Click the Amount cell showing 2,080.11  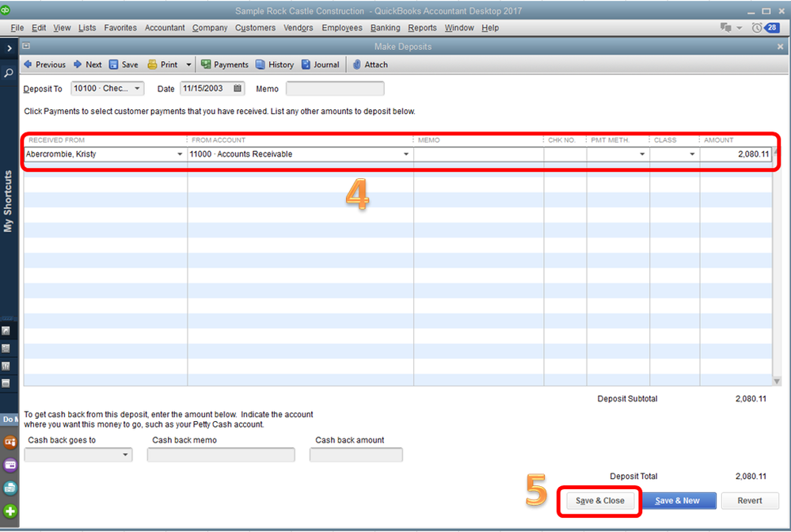tap(736, 154)
